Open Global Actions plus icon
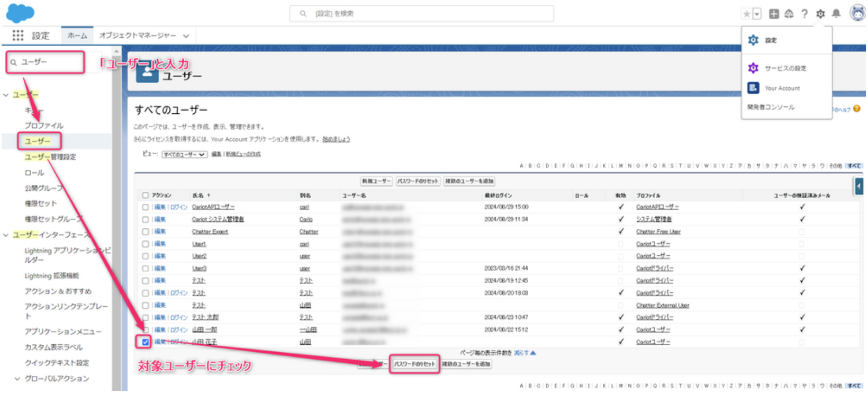The width and height of the screenshot is (868, 393). pos(774,14)
